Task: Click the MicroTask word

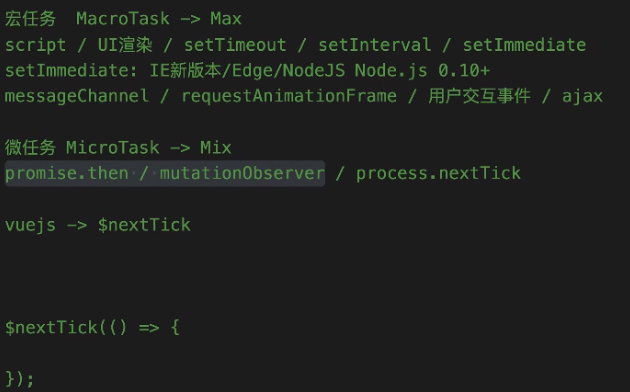Action: click(x=112, y=147)
